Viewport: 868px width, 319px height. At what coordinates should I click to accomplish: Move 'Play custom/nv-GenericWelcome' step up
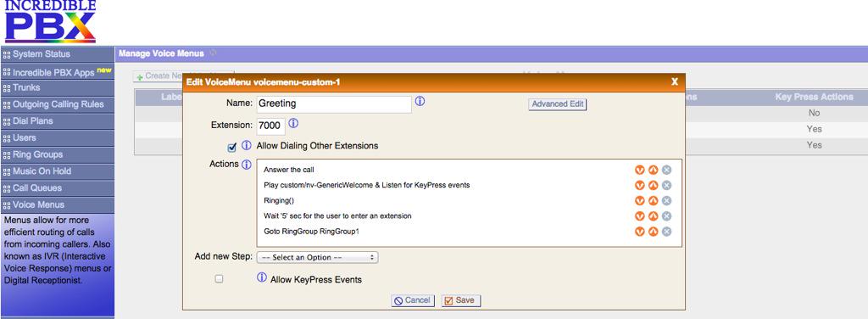point(654,186)
